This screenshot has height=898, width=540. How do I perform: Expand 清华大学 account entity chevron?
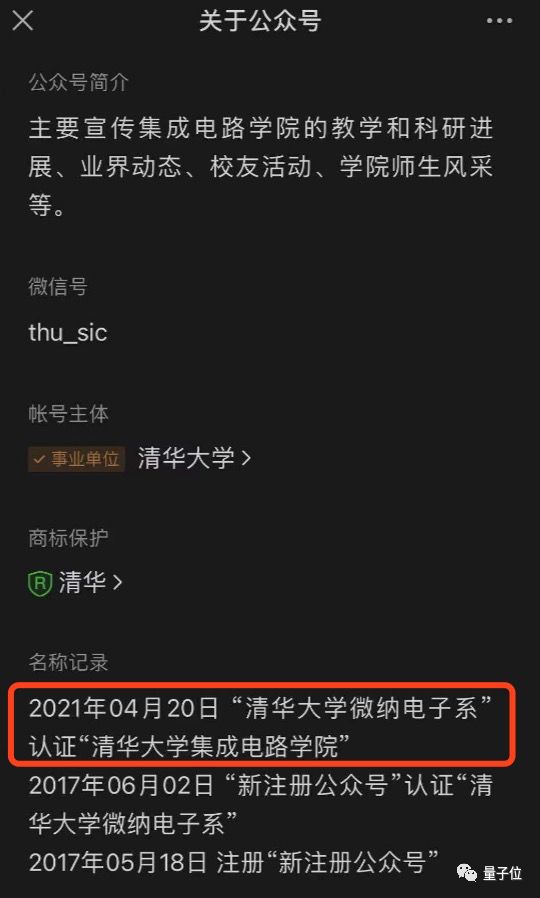click(246, 459)
